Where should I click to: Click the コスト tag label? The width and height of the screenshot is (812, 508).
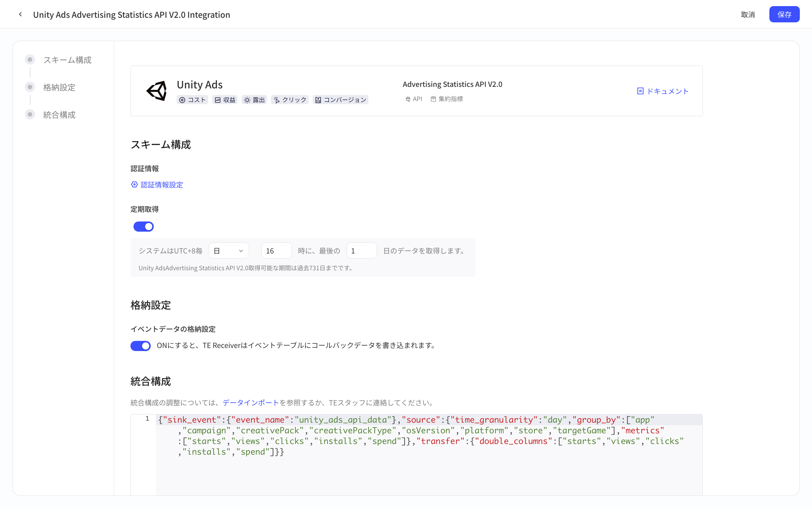(x=197, y=100)
